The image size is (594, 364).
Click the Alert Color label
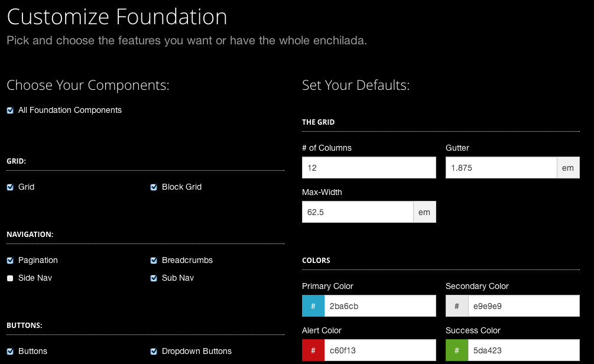pyautogui.click(x=322, y=330)
